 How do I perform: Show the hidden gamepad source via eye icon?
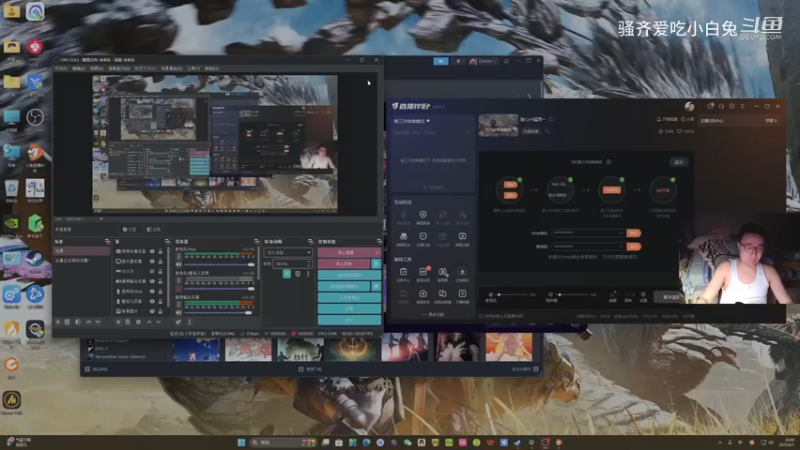(x=152, y=271)
